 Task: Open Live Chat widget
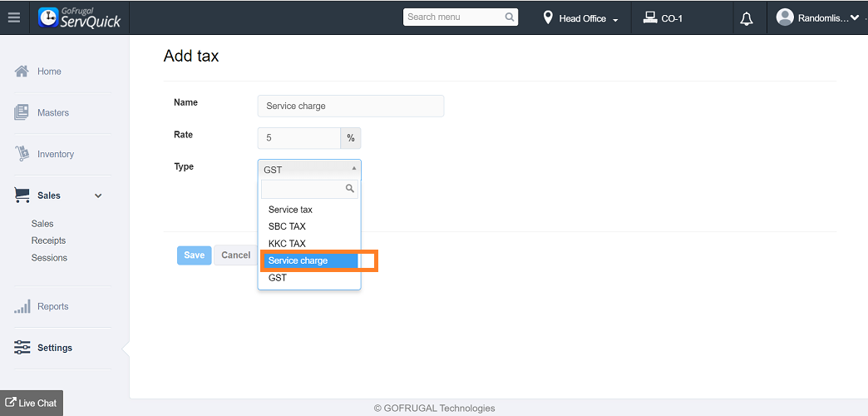pos(32,403)
